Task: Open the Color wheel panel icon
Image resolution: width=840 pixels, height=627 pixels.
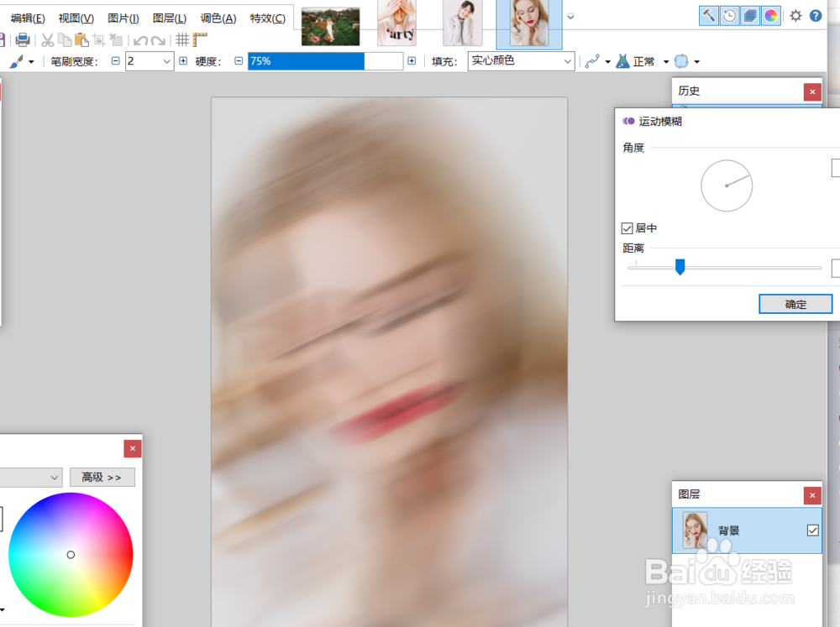Action: tap(771, 15)
